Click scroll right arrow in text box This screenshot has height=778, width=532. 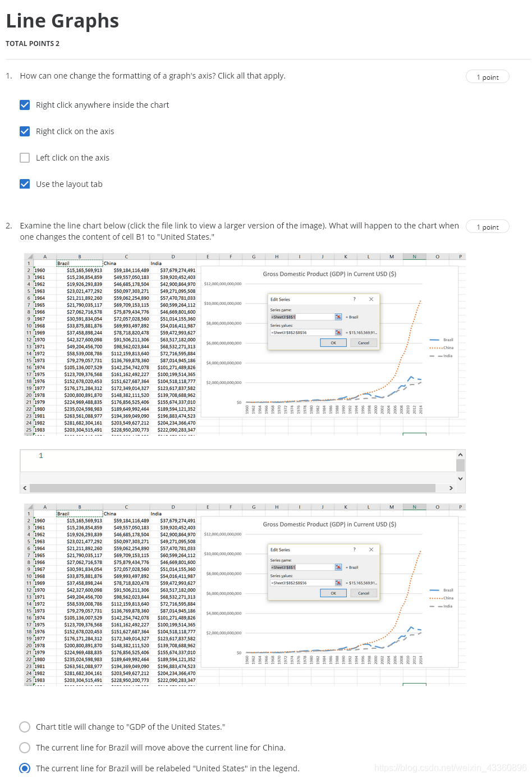coord(451,488)
